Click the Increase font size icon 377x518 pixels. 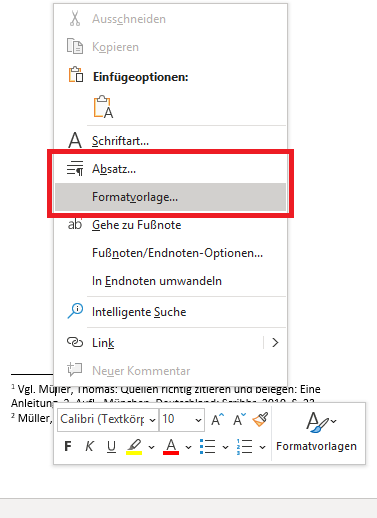(x=217, y=419)
